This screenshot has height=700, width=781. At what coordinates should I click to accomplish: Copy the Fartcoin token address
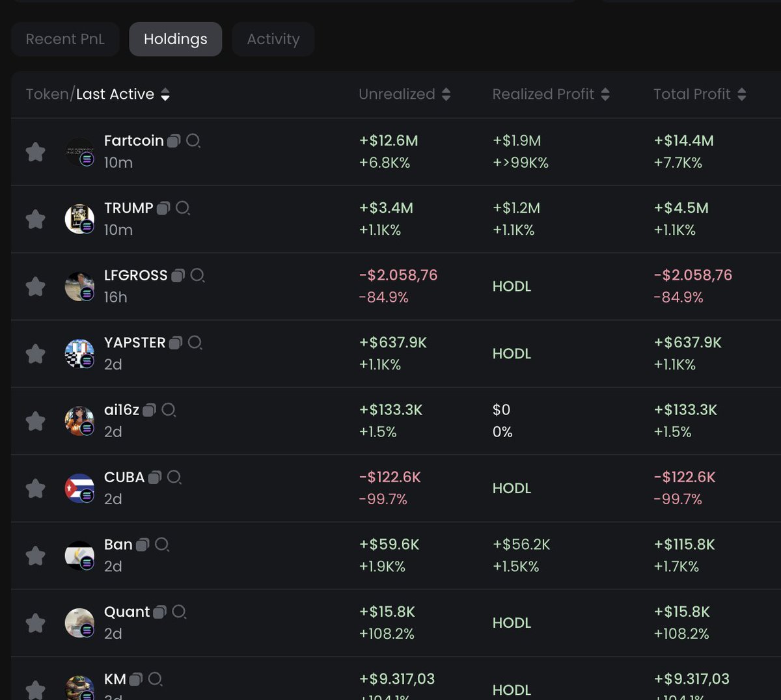click(174, 141)
